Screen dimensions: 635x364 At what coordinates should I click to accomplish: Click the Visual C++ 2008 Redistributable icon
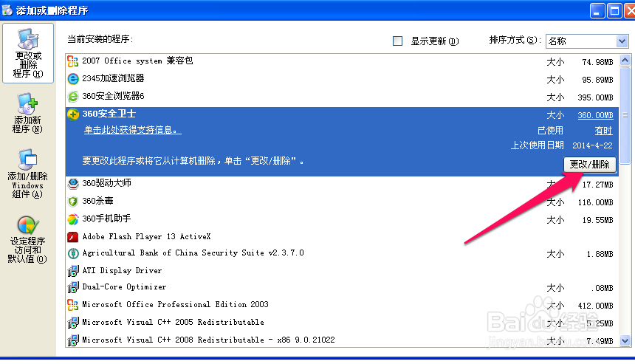(73, 340)
